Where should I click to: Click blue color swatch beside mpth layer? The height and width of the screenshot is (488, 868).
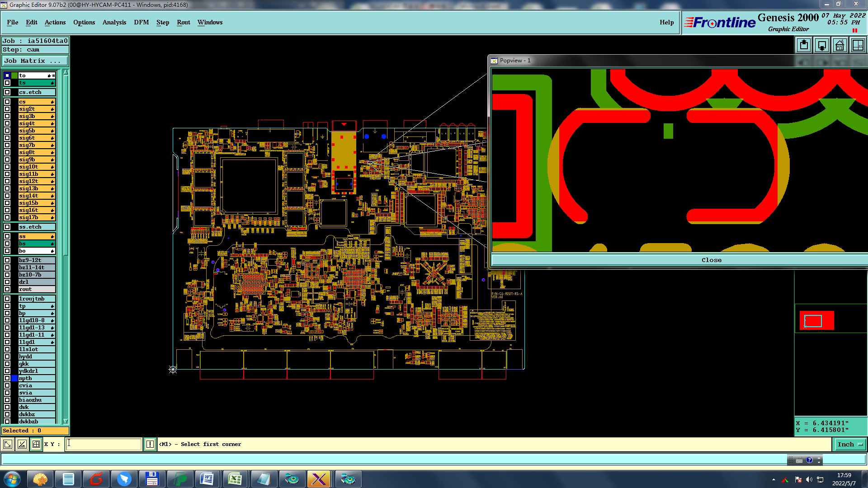point(14,378)
